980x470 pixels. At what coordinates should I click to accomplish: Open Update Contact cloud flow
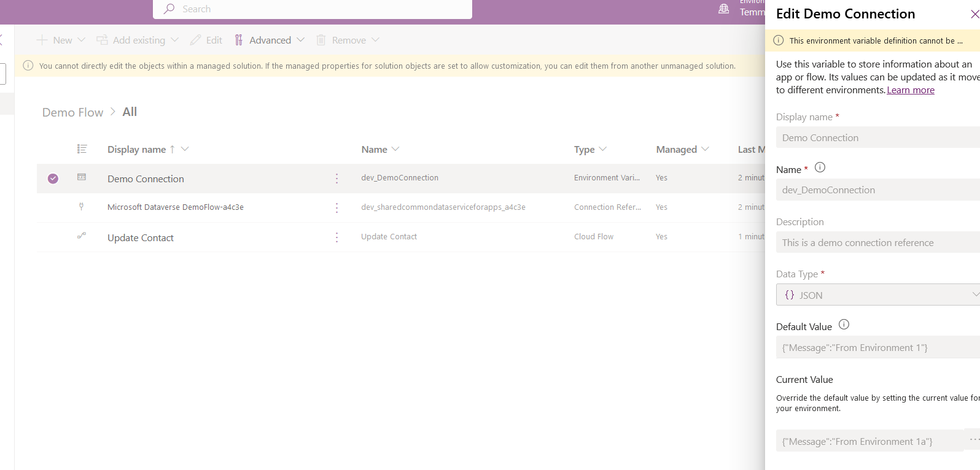point(141,237)
